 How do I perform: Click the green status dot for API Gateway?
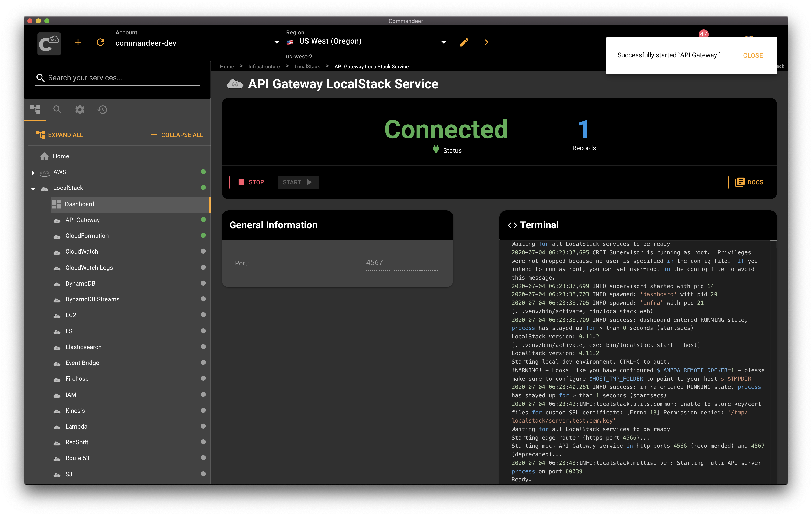pos(203,220)
